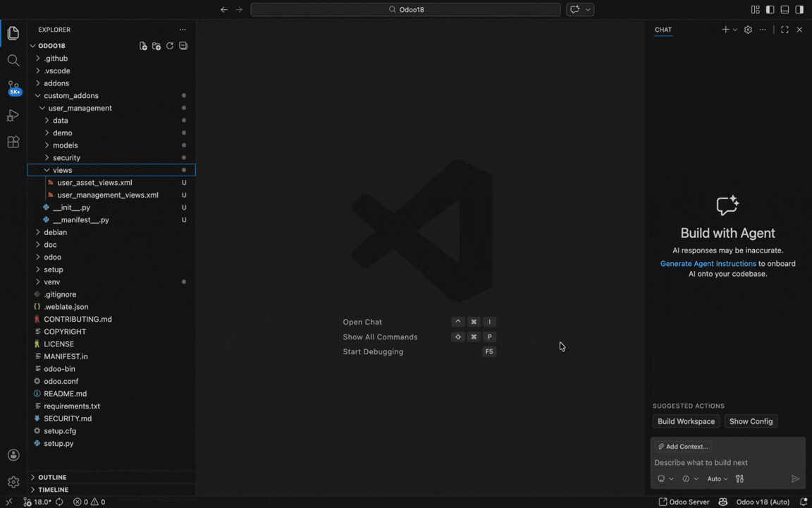Send the chat message with arrow icon
Viewport: 812px width, 508px height.
(795, 479)
